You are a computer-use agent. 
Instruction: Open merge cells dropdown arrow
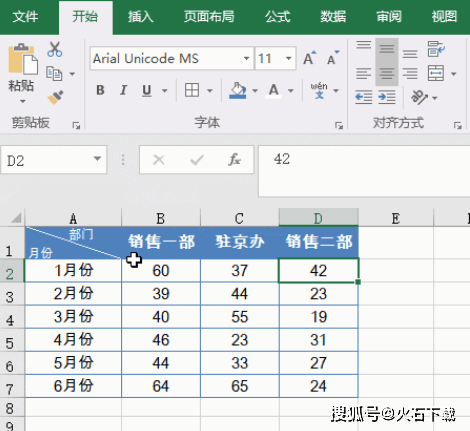pos(453,74)
